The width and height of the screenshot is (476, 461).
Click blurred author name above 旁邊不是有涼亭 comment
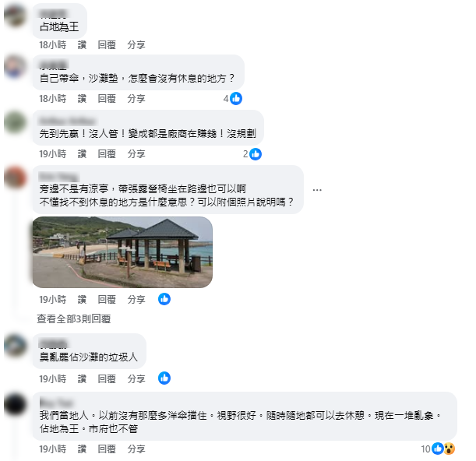point(59,176)
